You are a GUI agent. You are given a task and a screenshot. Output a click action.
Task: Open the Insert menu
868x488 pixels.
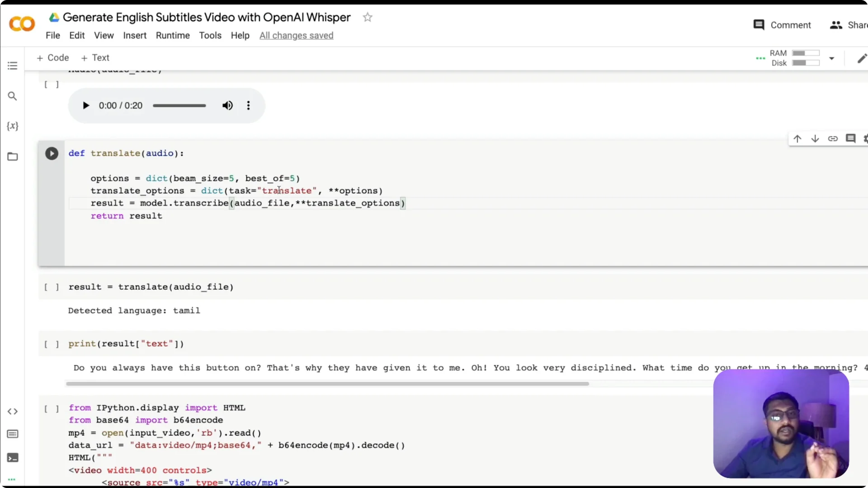coord(135,35)
